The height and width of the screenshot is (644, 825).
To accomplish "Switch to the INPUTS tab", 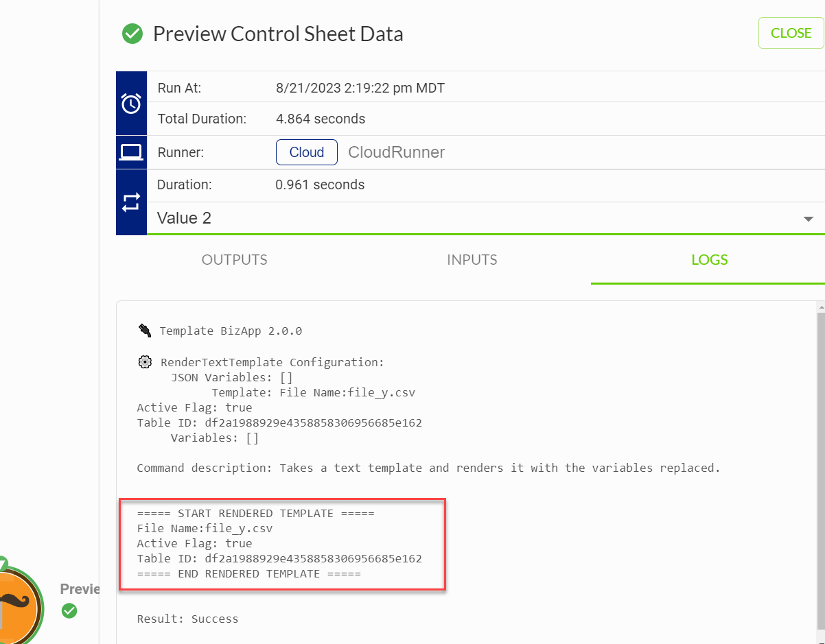I will (x=472, y=260).
